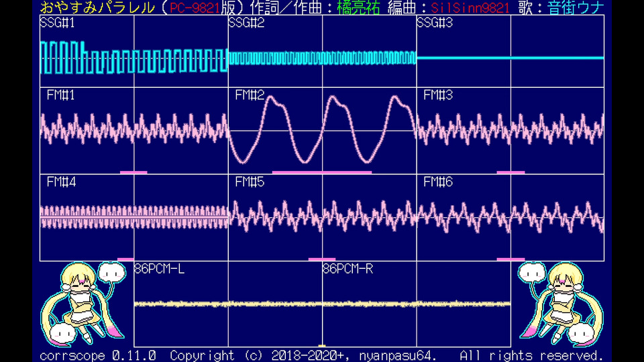
Task: Click the SSG#1 channel label
Action: point(58,23)
